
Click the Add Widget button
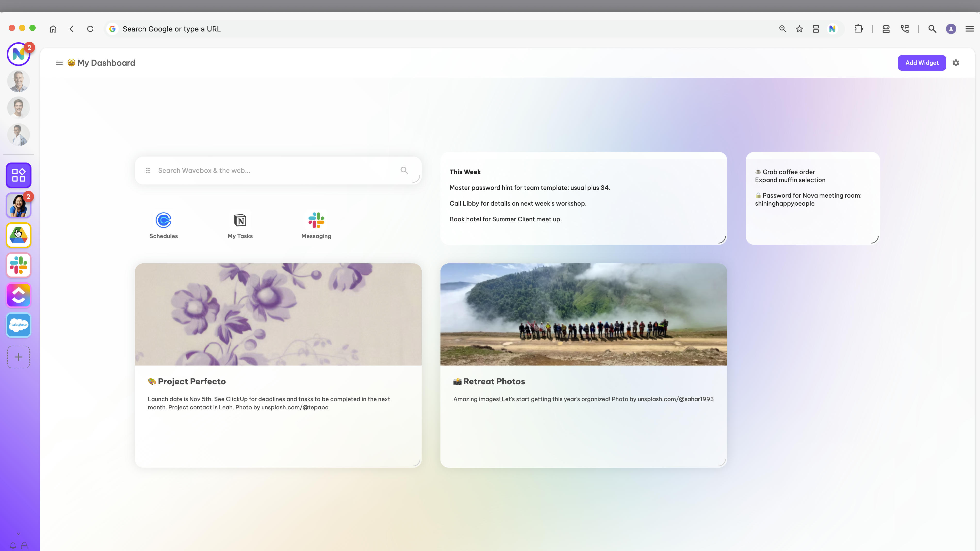[x=922, y=63]
